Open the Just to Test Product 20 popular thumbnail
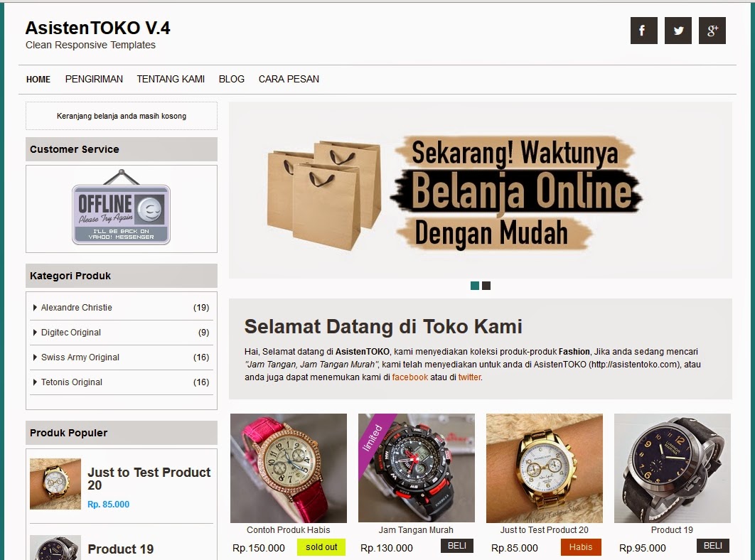The width and height of the screenshot is (755, 560). [55, 484]
